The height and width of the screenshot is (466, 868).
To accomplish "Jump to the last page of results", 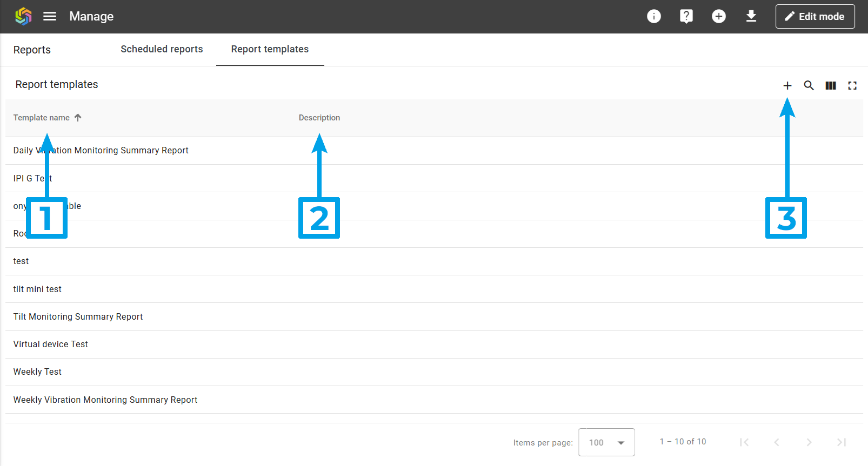I will [842, 442].
